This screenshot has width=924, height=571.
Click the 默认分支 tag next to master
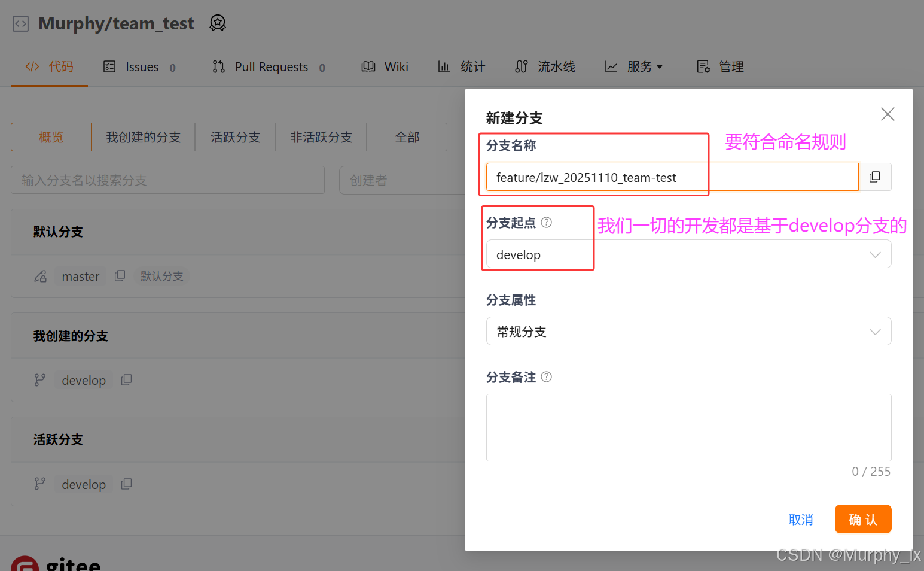(161, 276)
